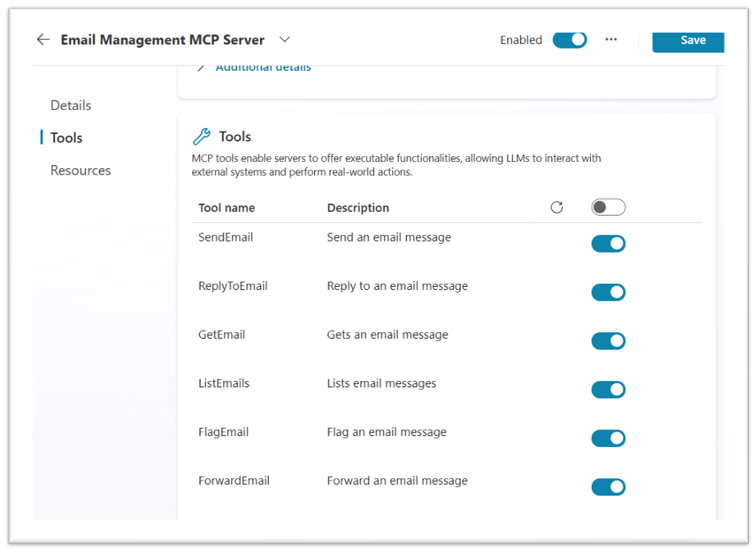Viewport: 756px width, 553px height.
Task: Click the back arrow icon
Action: 43,40
